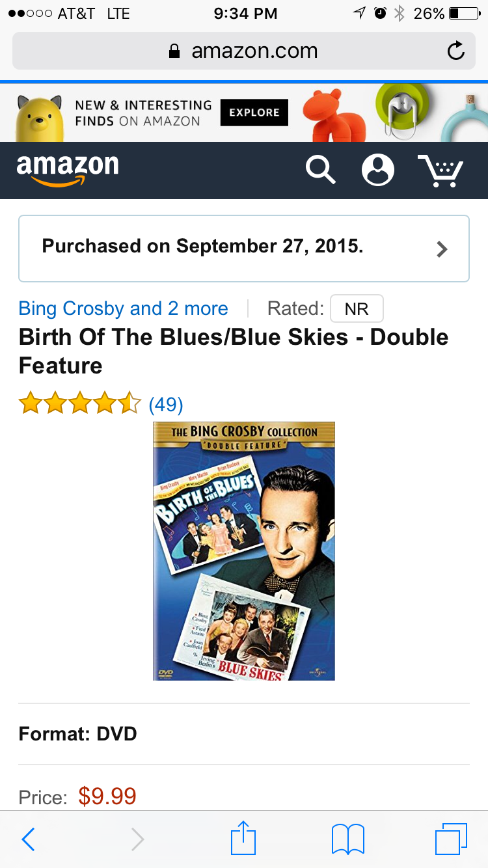Open Safari bookmarks book icon
The image size is (488, 868).
tap(348, 839)
